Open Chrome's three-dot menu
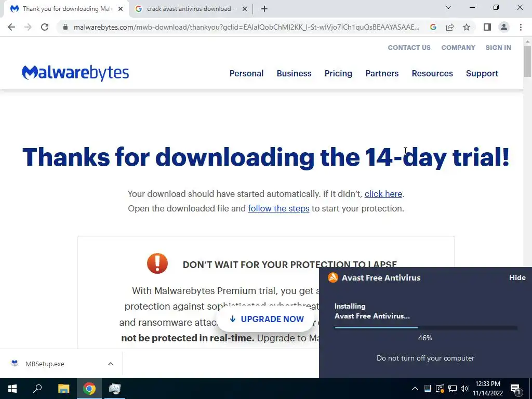The width and height of the screenshot is (532, 399). click(521, 27)
